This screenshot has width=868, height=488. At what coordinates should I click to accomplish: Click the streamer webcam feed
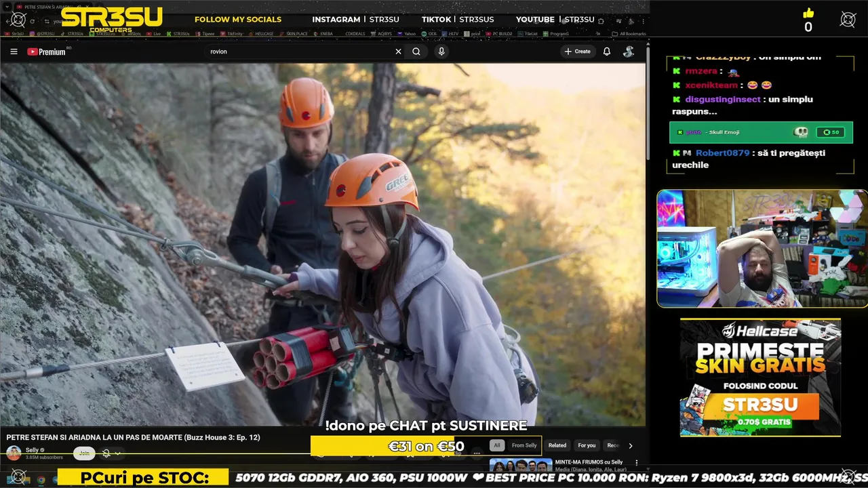(762, 248)
